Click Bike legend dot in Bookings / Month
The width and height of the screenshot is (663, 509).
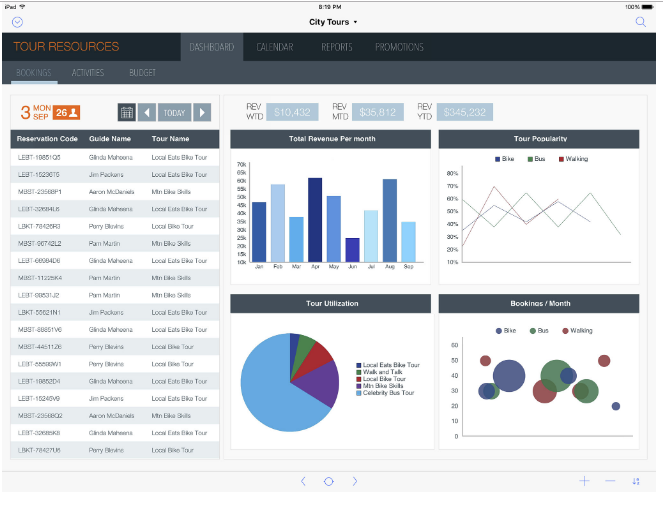[x=499, y=331]
